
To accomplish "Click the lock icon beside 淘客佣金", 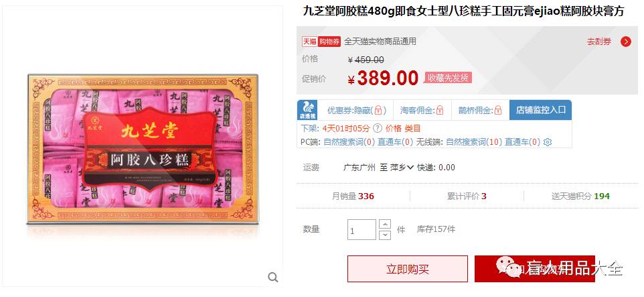I will point(440,110).
